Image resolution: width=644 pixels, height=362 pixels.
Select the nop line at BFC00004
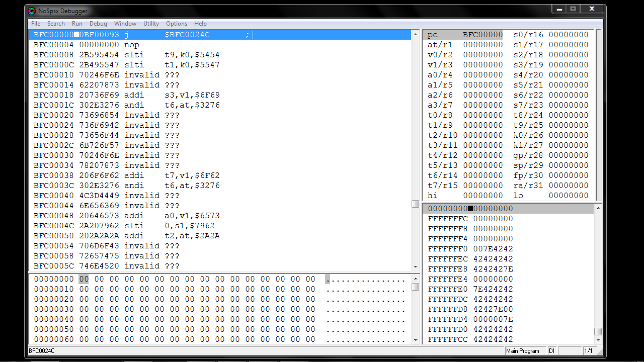point(219,45)
